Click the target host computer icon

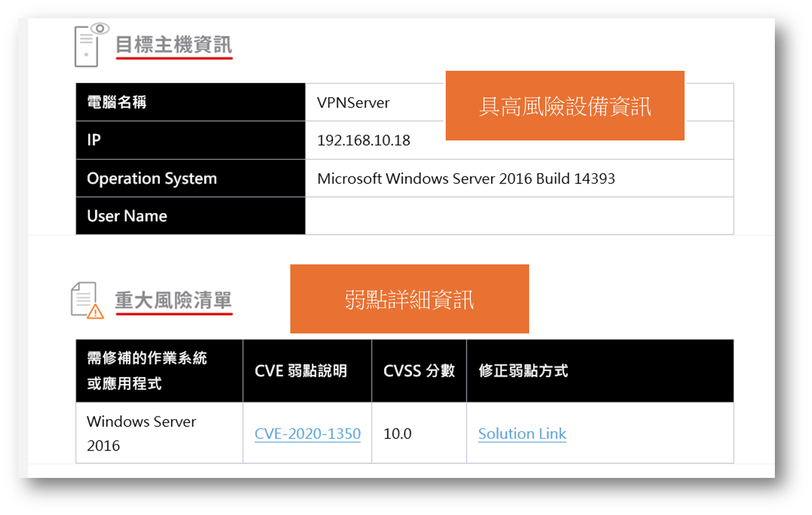90,46
